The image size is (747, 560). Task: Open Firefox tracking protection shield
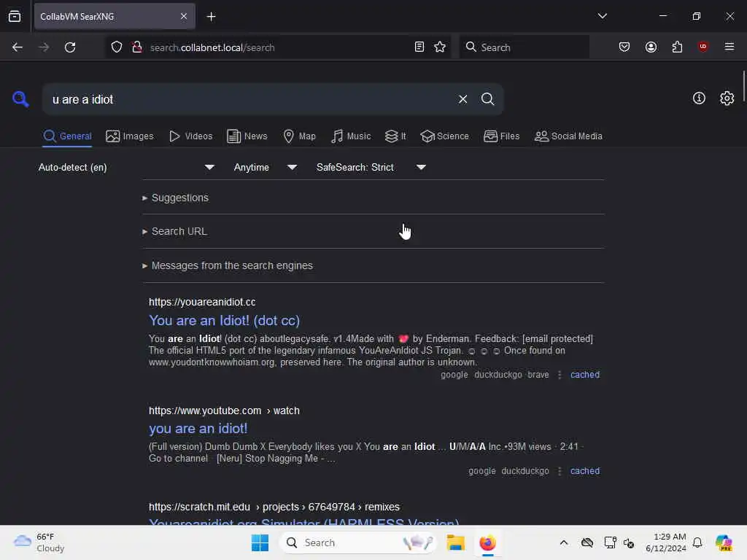pos(117,47)
